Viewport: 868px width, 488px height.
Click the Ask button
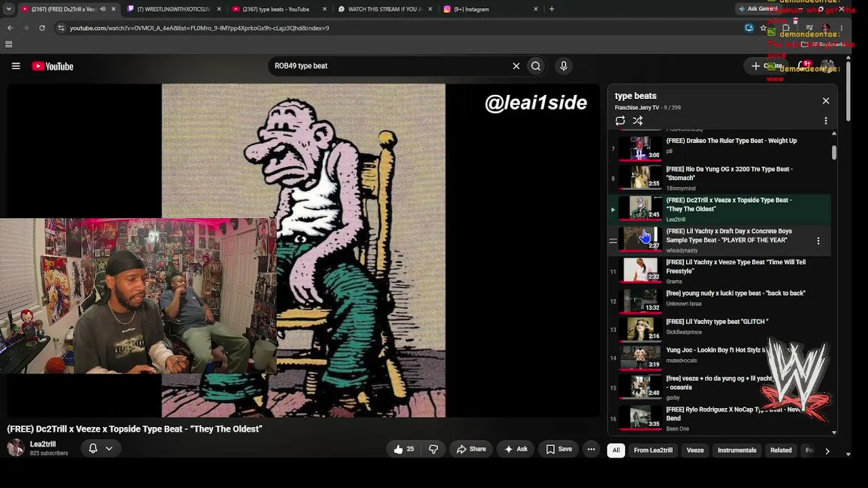point(515,449)
